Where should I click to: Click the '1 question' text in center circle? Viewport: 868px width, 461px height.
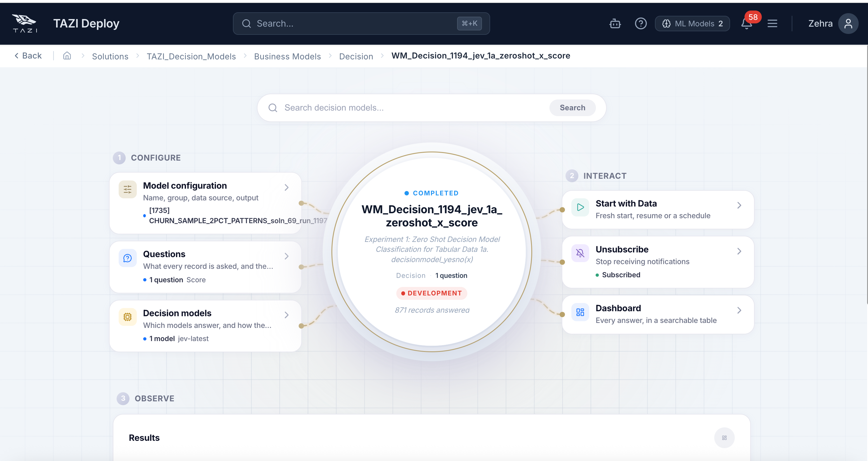[451, 276]
